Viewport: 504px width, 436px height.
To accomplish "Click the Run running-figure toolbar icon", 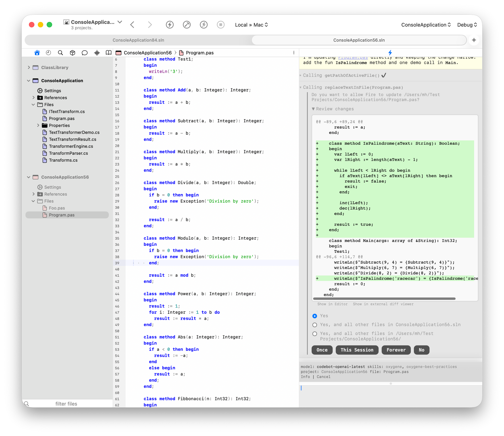I will tap(204, 25).
